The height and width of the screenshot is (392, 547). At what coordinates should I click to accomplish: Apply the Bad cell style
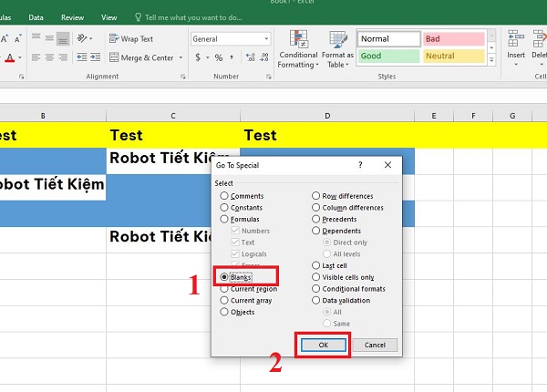[454, 38]
